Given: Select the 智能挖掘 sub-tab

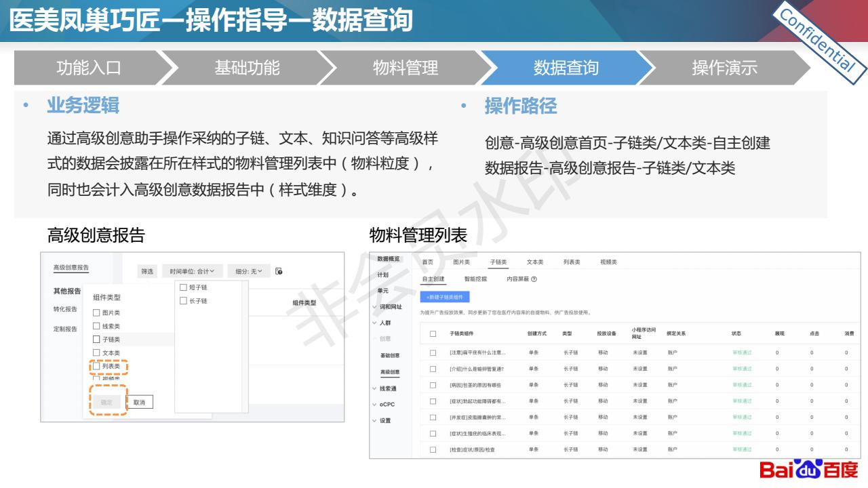Looking at the screenshot, I should (x=475, y=279).
